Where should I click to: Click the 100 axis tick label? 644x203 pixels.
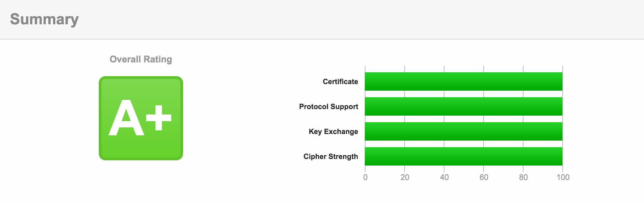[x=563, y=177]
